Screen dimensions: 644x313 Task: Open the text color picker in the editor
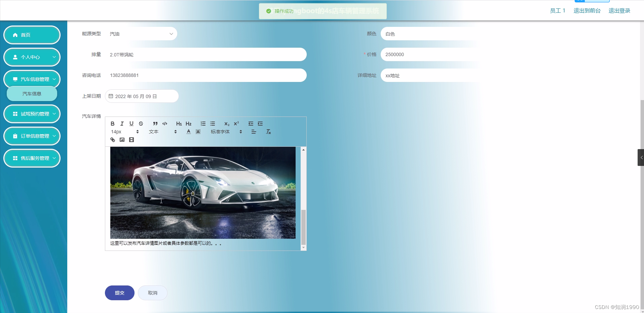click(188, 132)
